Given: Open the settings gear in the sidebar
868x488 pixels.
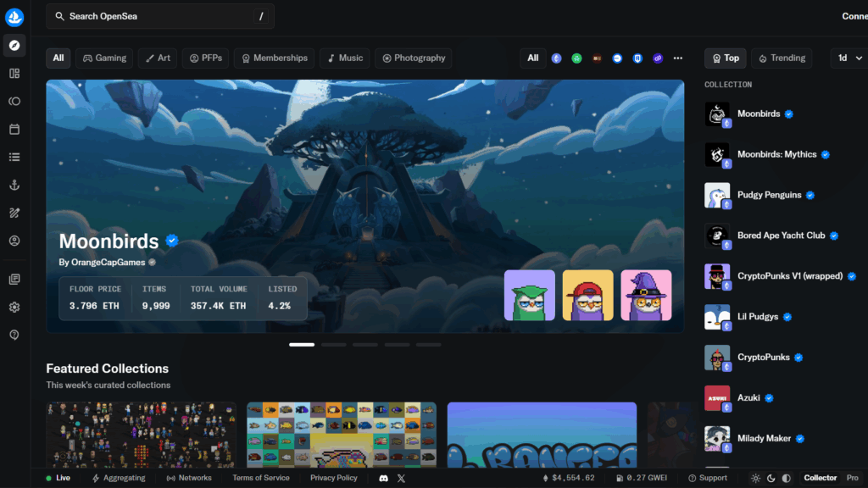Looking at the screenshot, I should (14, 307).
